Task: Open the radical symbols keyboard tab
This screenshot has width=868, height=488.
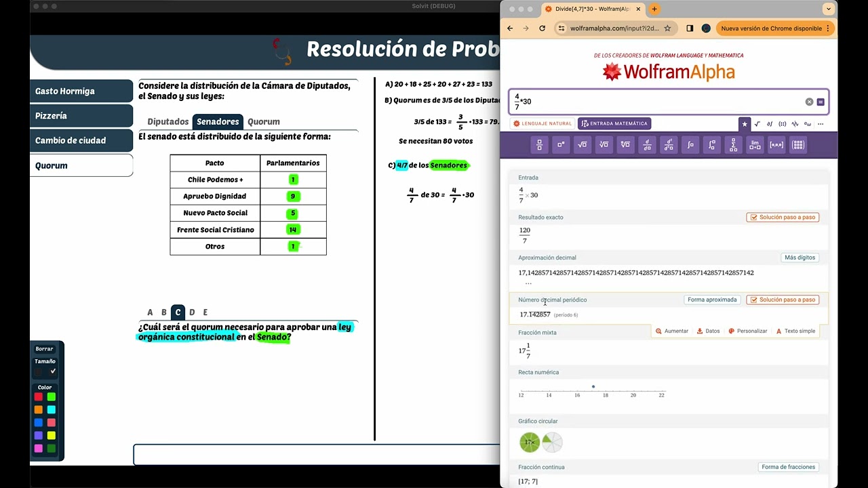Action: (x=757, y=124)
